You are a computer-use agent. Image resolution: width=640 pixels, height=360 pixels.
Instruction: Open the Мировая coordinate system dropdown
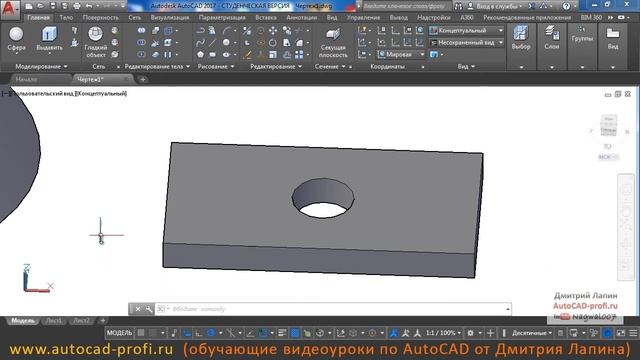[401, 54]
